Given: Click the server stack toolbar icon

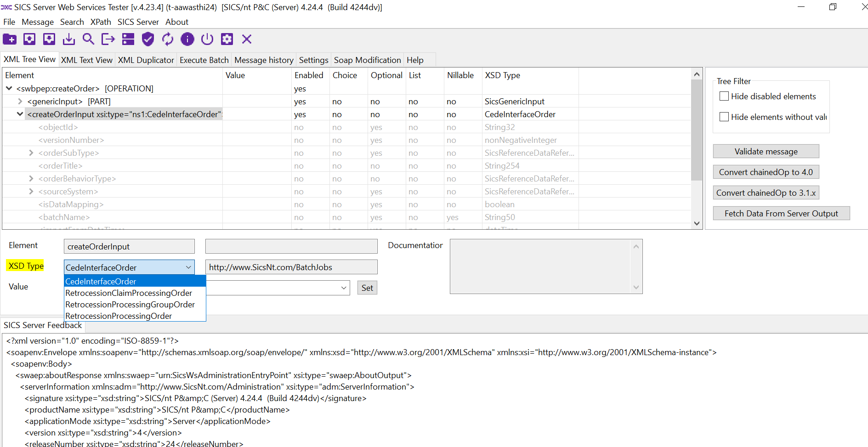Looking at the screenshot, I should (x=128, y=40).
